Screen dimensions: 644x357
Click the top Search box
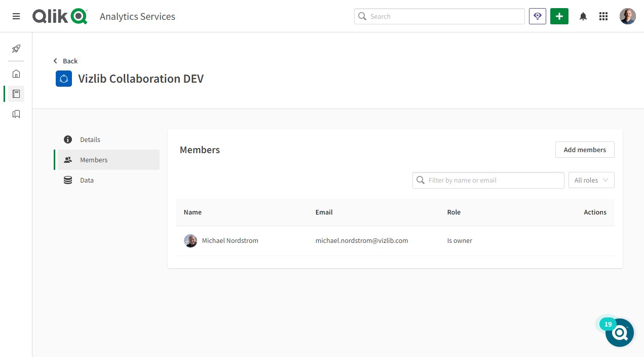click(439, 16)
